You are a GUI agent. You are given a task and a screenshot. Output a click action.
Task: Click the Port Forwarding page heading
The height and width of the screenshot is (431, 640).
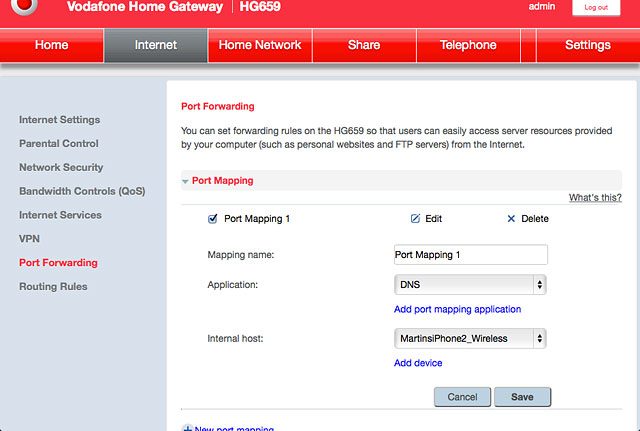coord(218,106)
